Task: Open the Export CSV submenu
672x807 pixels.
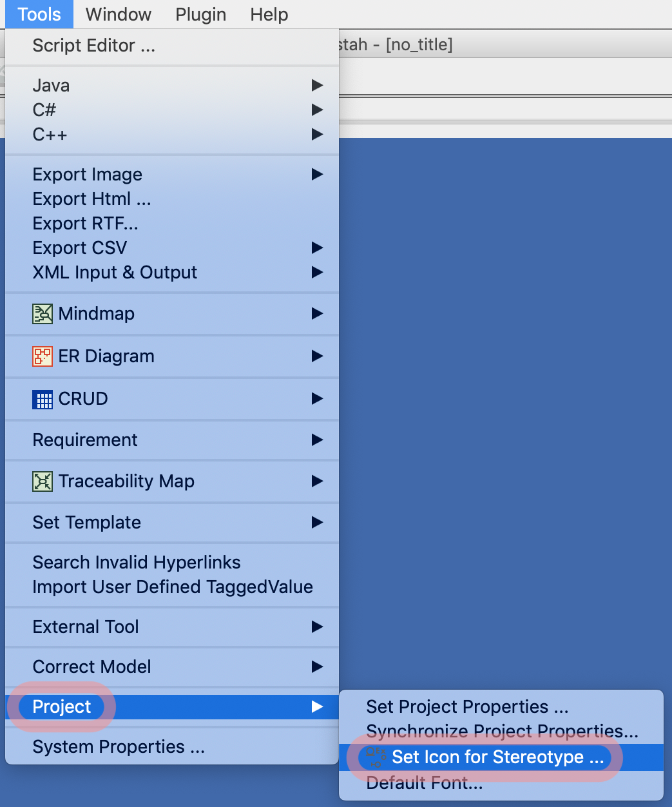Action: click(x=316, y=248)
